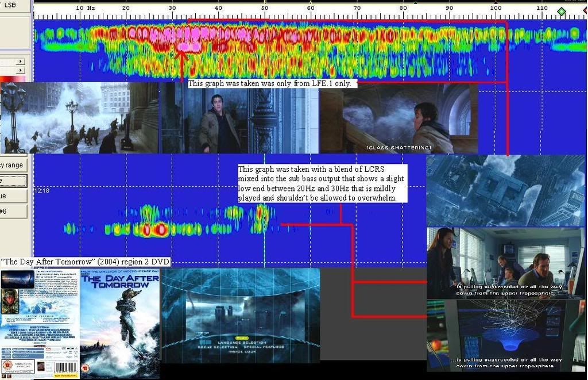Screen dimensions: 588x380
Task: Select "SCENE SELECTION" in the DVD menu
Action: coord(218,347)
